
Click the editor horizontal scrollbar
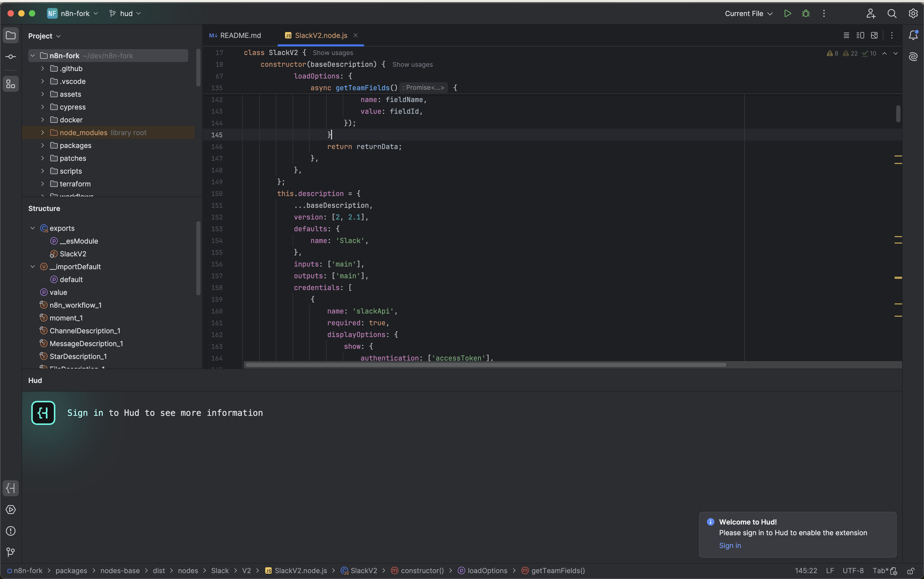tap(486, 365)
